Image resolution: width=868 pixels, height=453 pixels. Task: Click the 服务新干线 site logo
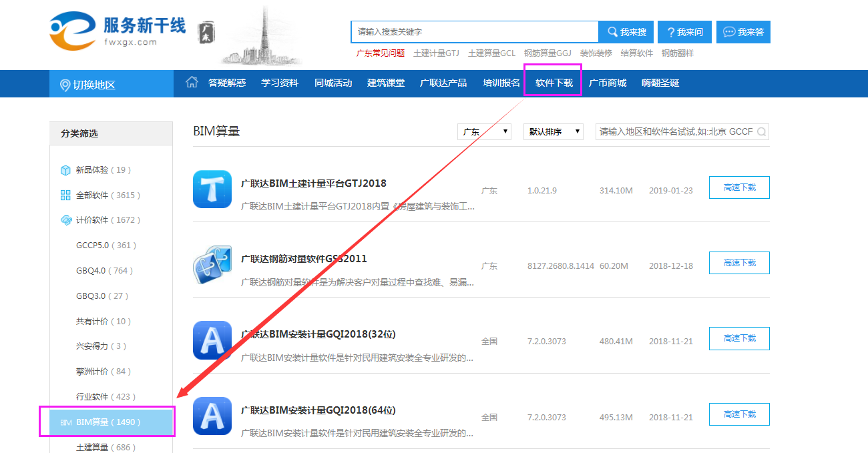tap(118, 30)
